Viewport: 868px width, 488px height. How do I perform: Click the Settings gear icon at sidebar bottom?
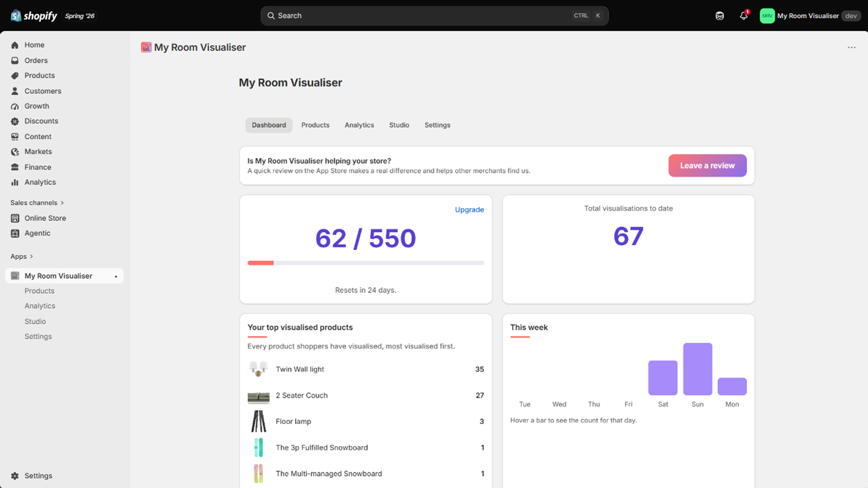15,476
